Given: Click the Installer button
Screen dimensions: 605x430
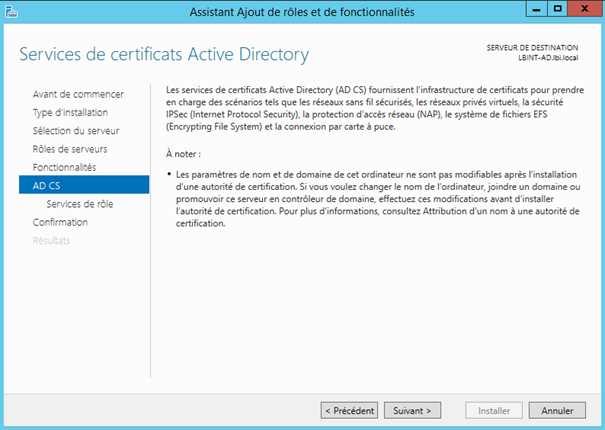Looking at the screenshot, I should coord(494,410).
